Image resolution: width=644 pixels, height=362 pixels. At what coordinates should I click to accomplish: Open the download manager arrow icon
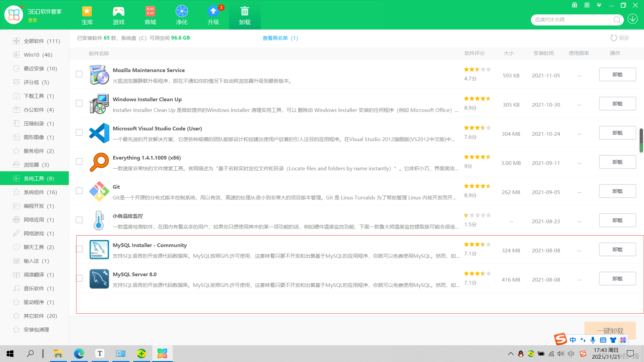633,19
